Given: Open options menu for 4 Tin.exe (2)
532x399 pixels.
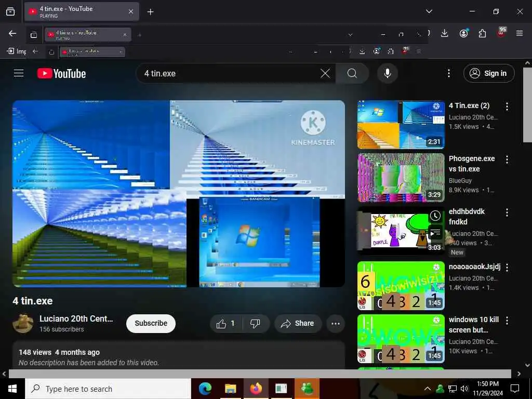Looking at the screenshot, I should click(507, 107).
